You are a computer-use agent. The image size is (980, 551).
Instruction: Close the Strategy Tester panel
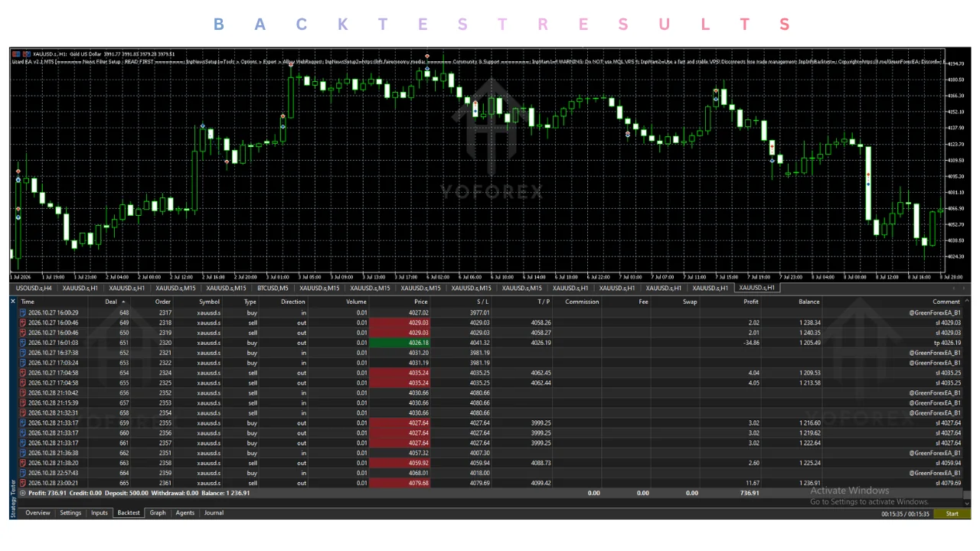pos(13,302)
